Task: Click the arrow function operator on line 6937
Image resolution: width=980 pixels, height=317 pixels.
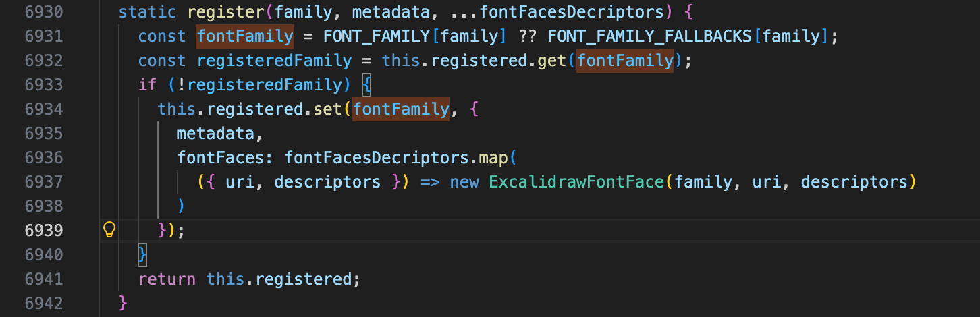Action: tap(430, 181)
